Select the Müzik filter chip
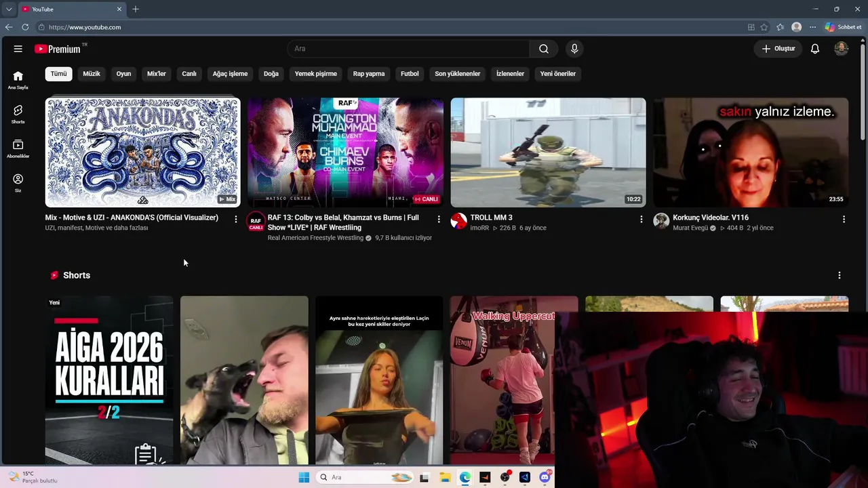868x488 pixels. coord(92,74)
